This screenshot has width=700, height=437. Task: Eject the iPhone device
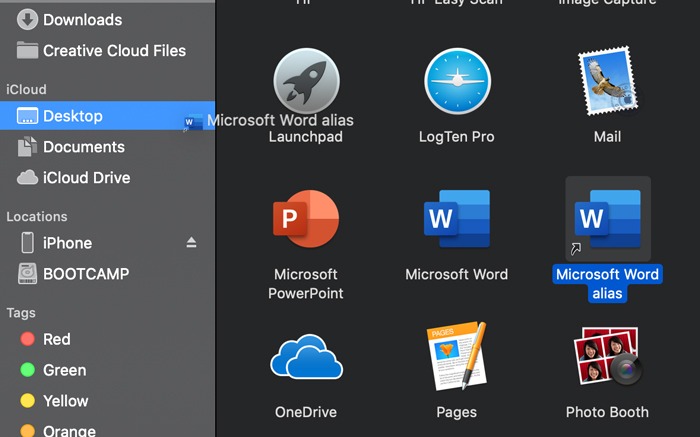[x=191, y=243]
